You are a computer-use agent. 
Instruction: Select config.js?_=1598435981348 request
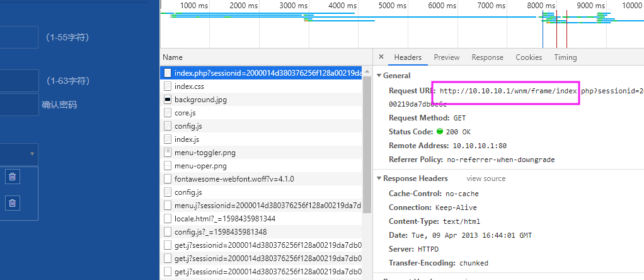coord(261,232)
